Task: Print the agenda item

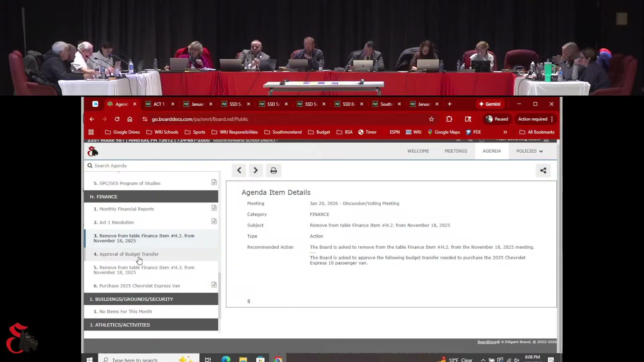Action: (273, 171)
